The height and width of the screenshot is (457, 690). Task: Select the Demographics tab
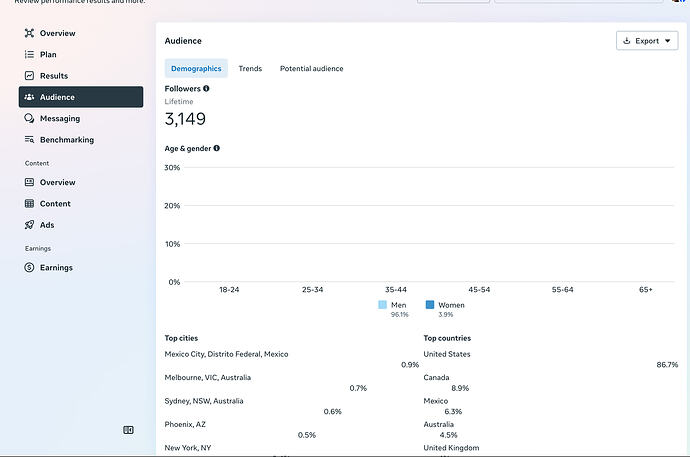196,69
